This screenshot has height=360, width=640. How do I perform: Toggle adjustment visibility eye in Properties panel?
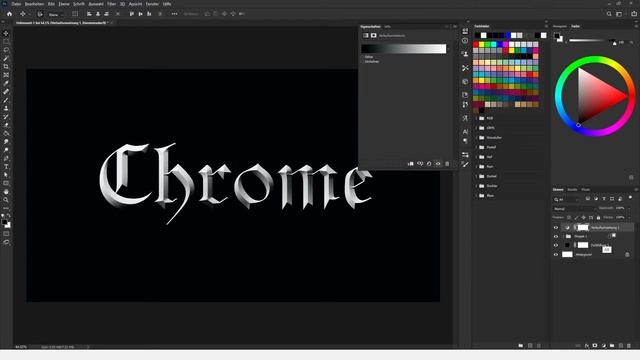[438, 164]
